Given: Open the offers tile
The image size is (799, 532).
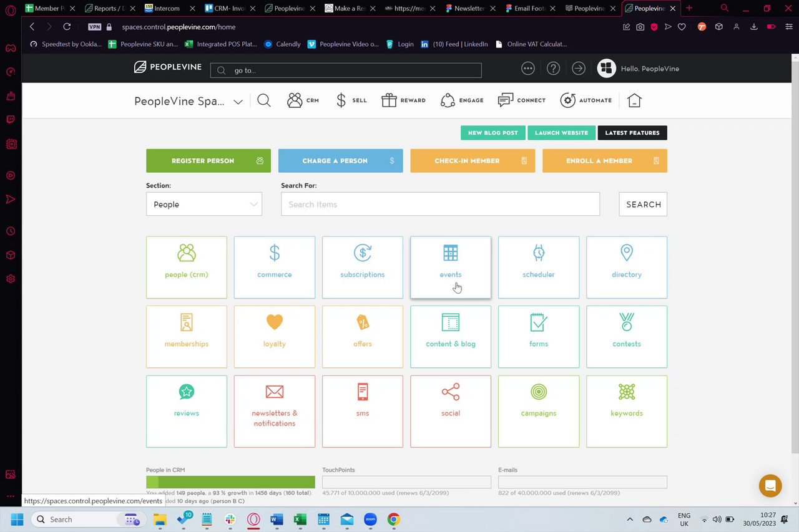Looking at the screenshot, I should click(x=363, y=337).
